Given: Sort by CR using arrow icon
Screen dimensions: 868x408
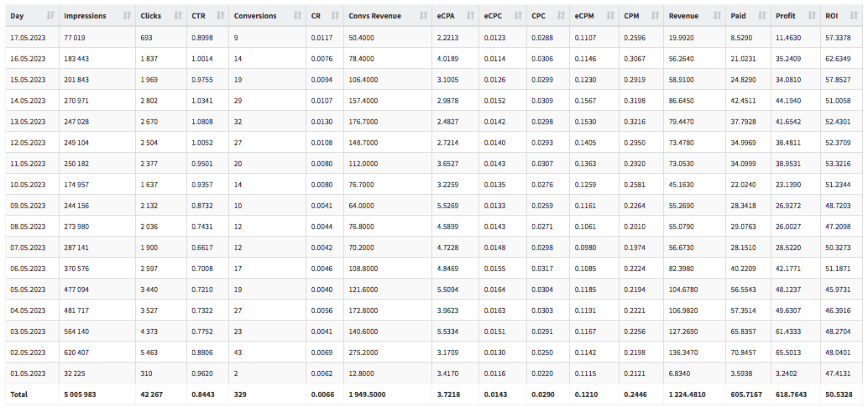Looking at the screenshot, I should 336,16.
